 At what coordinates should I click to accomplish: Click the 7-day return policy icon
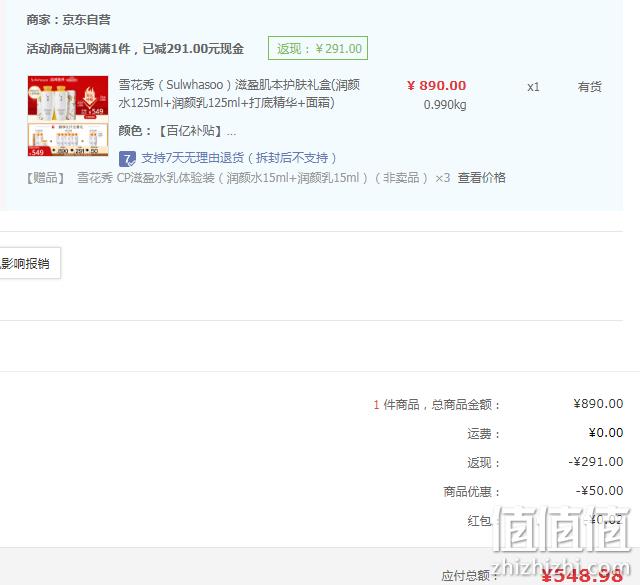coord(127,159)
